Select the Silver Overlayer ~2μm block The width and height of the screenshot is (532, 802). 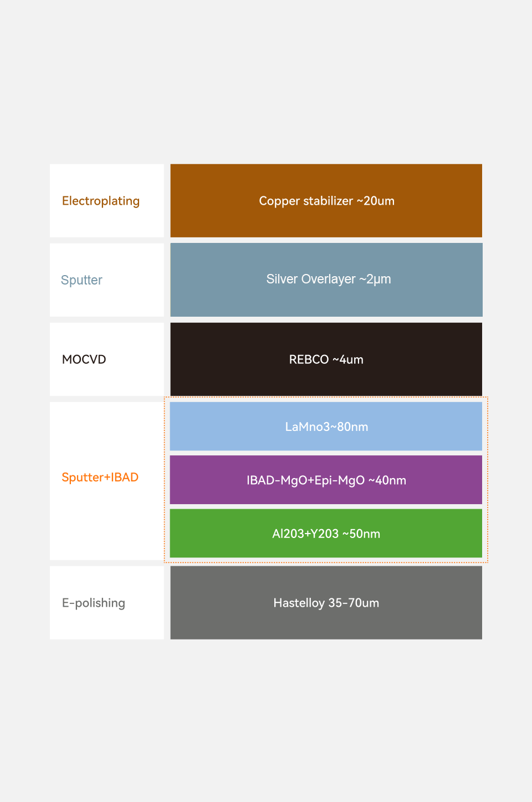click(x=326, y=280)
